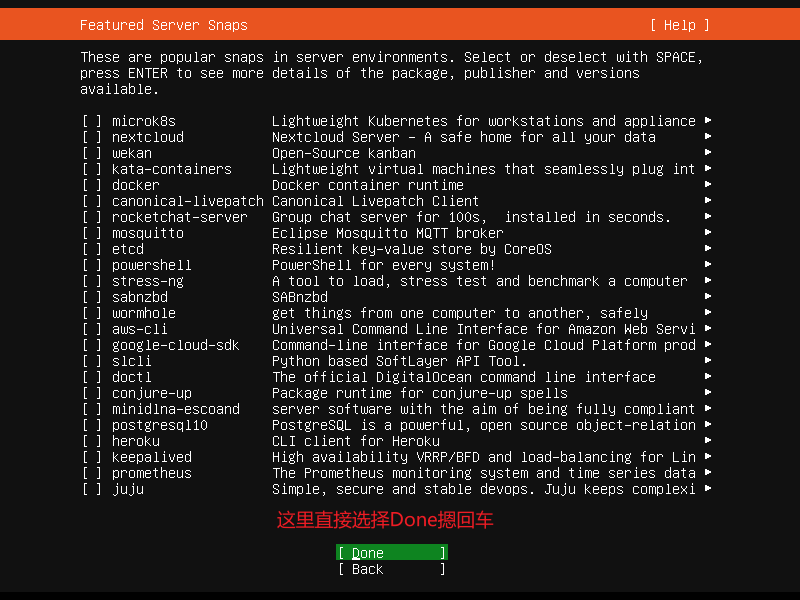Expand aws-cli row details arrow

[708, 328]
